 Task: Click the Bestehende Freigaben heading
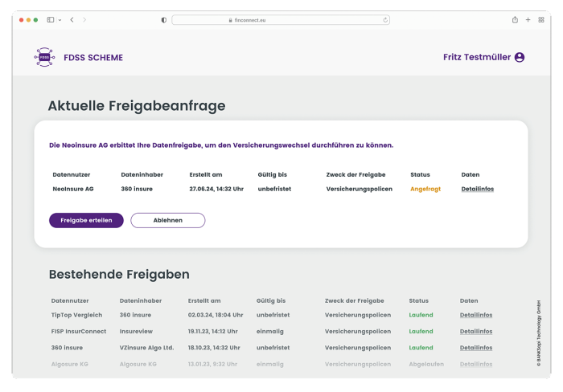coord(119,275)
